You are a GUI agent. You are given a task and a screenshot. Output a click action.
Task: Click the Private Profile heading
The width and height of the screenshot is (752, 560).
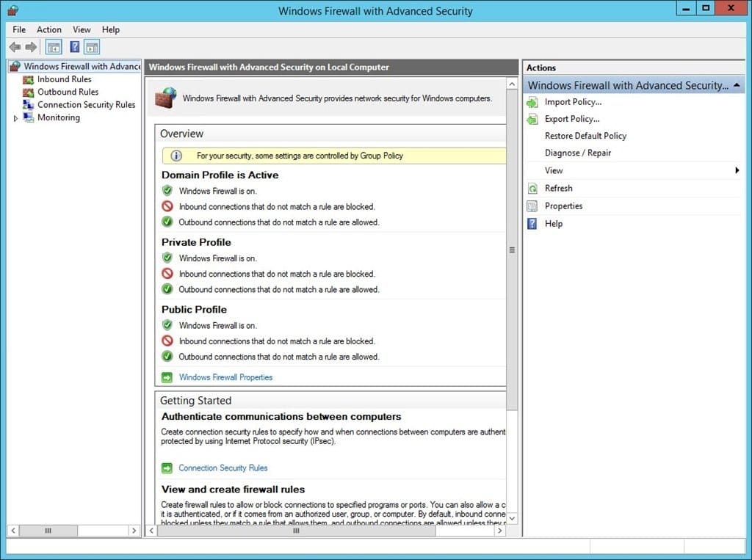point(196,242)
